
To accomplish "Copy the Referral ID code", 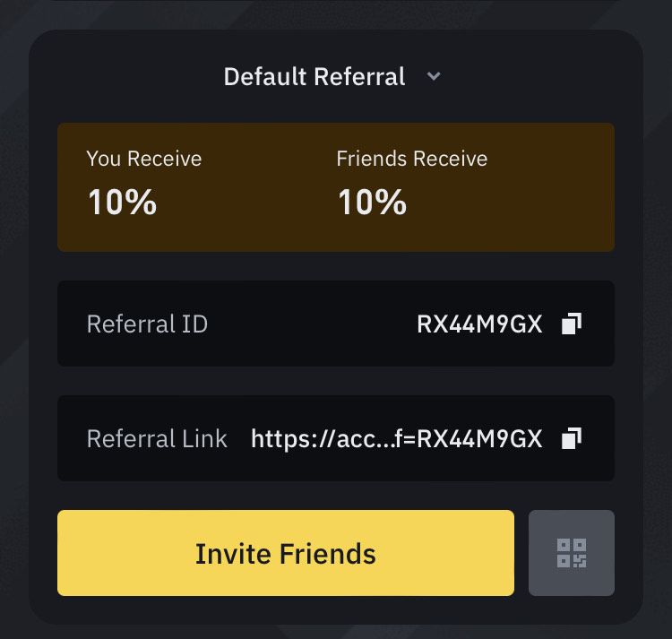I will click(x=572, y=324).
